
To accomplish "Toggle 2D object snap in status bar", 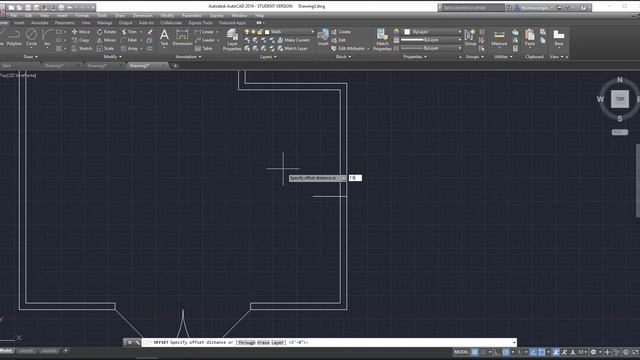I will click(542, 352).
